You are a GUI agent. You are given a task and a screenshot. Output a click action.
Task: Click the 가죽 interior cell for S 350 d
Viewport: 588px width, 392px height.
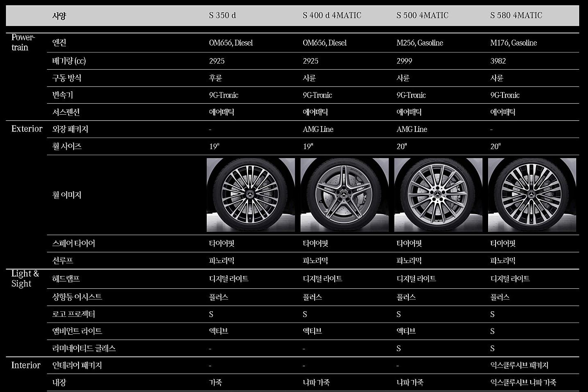coord(215,383)
